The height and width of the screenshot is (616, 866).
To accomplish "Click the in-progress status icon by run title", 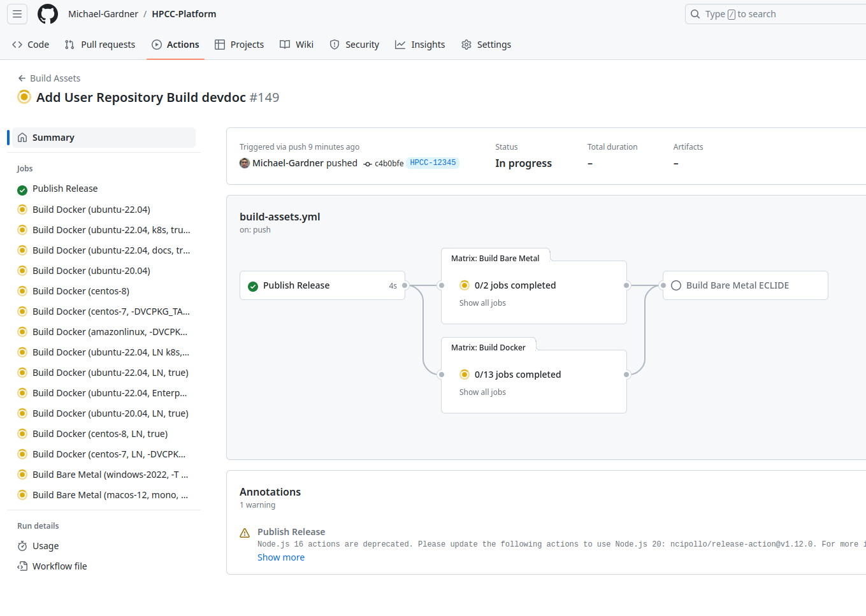I will pos(24,97).
